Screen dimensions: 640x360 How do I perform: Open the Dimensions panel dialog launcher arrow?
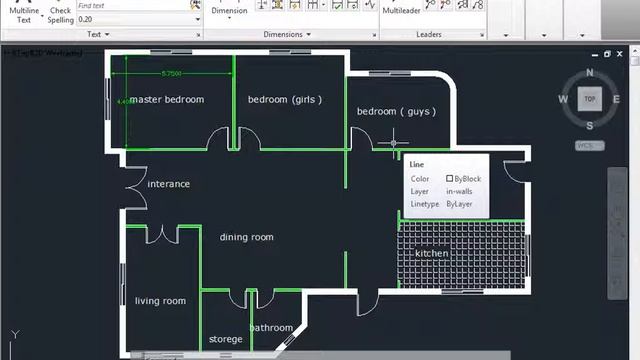click(374, 35)
